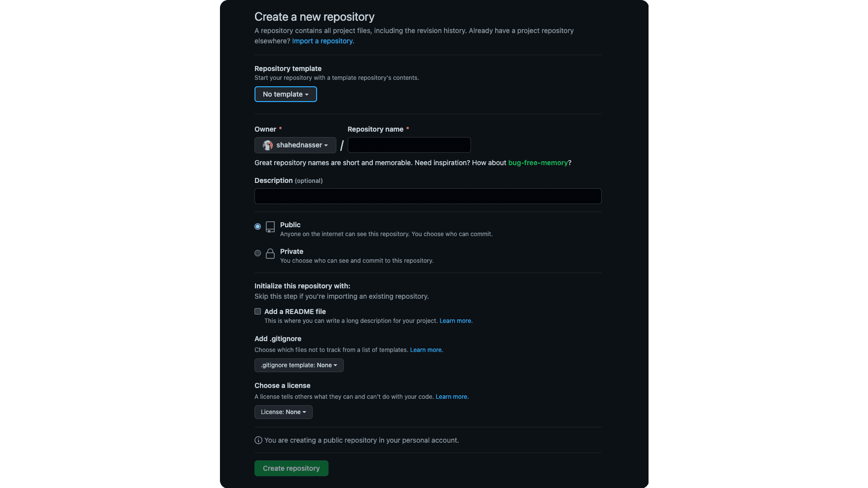Open the .gitignore template: None dropdown
868x488 pixels.
pos(298,365)
